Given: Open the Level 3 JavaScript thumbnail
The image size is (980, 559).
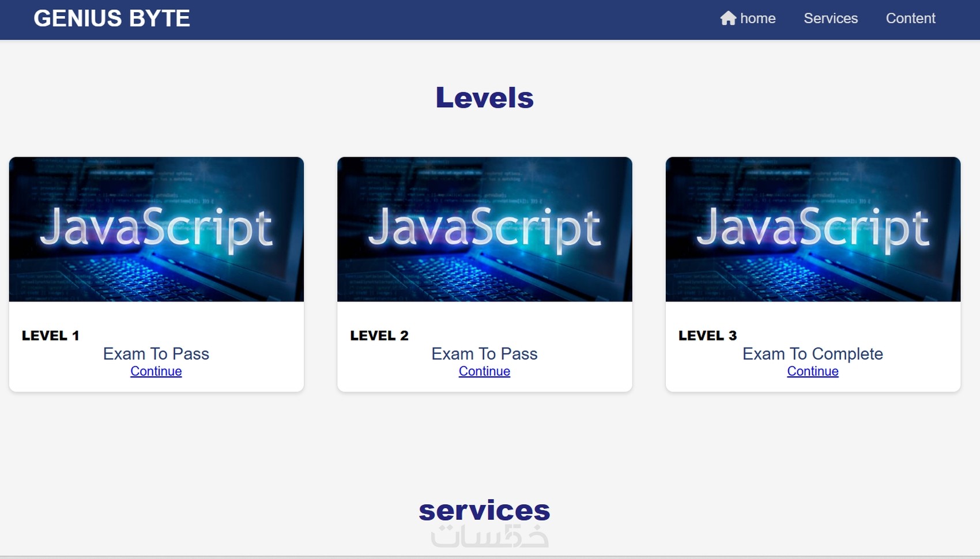Looking at the screenshot, I should (813, 229).
